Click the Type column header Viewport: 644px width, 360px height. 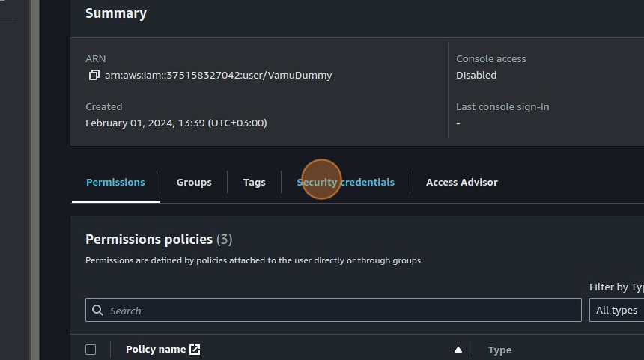click(x=499, y=350)
